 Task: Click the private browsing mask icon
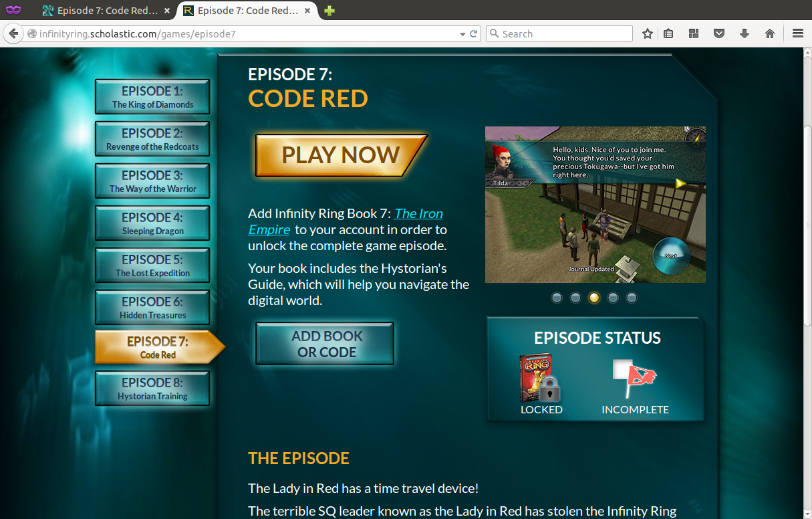[x=13, y=10]
